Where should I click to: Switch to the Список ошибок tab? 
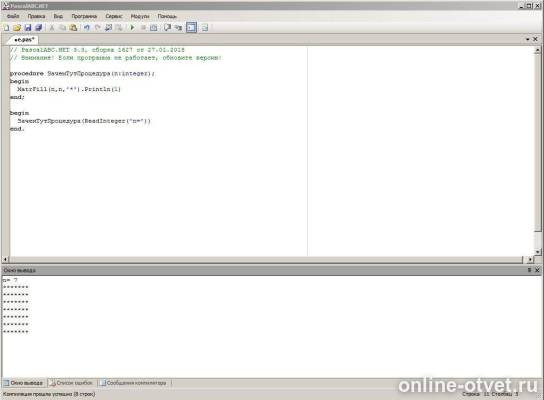(72, 383)
